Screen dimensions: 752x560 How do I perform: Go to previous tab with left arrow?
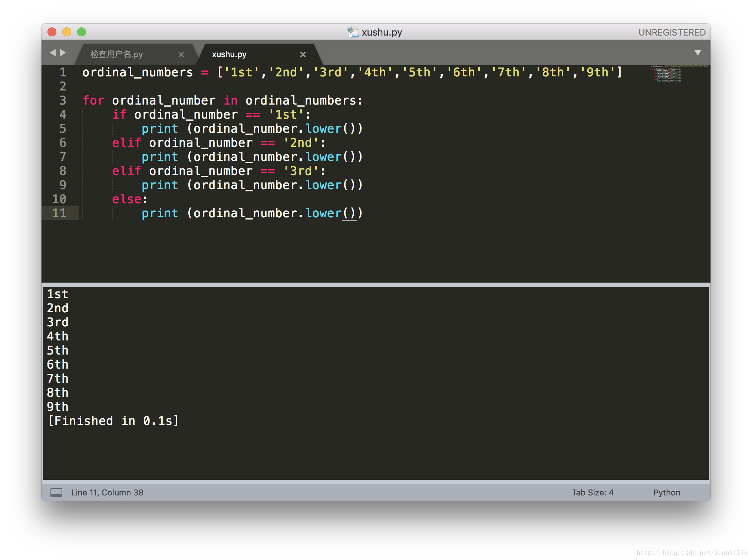(x=53, y=53)
